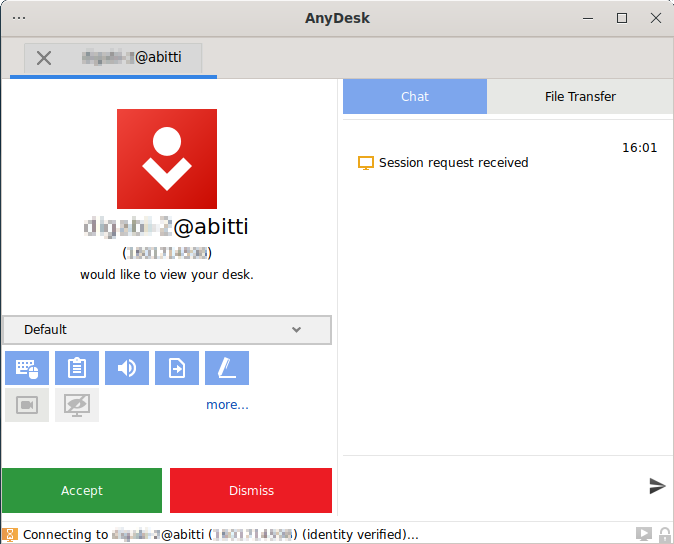Click in the chat message input field
Image resolution: width=674 pixels, height=544 pixels.
[x=490, y=486]
